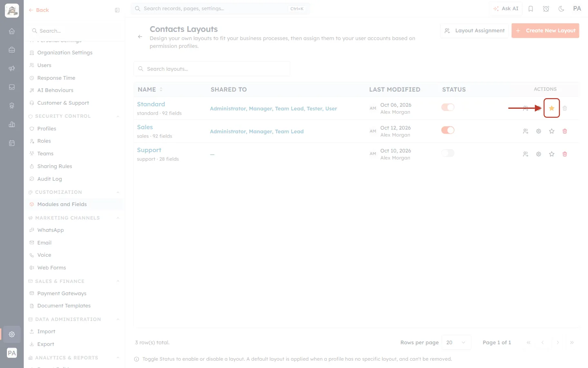The height and width of the screenshot is (368, 588).
Task: Click Layout Assignment button
Action: (x=474, y=31)
